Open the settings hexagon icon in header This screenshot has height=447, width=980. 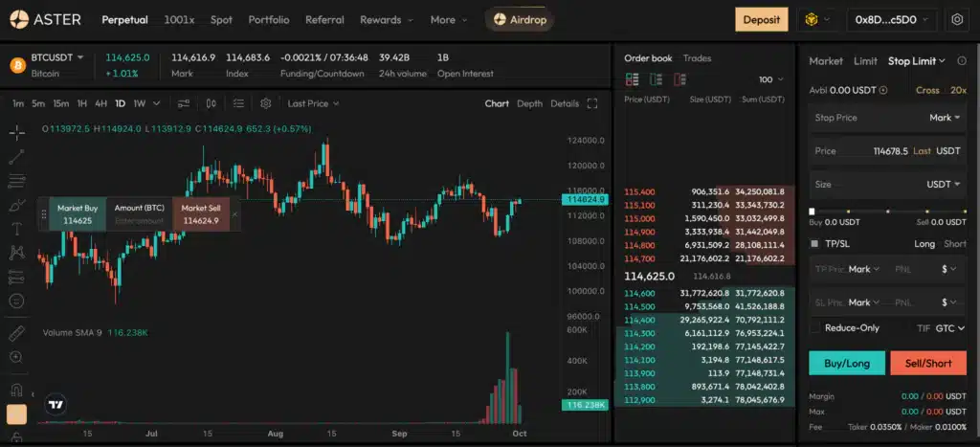957,19
